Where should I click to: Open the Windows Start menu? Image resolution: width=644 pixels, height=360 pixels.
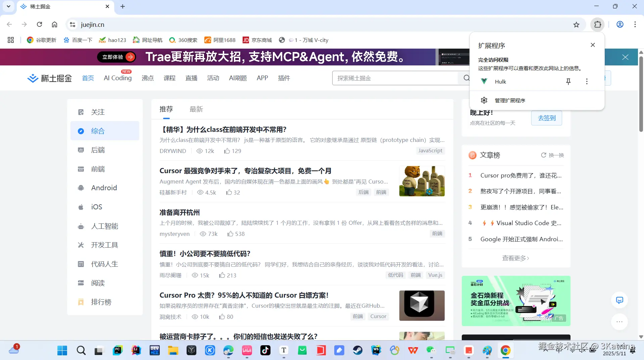[x=62, y=351]
